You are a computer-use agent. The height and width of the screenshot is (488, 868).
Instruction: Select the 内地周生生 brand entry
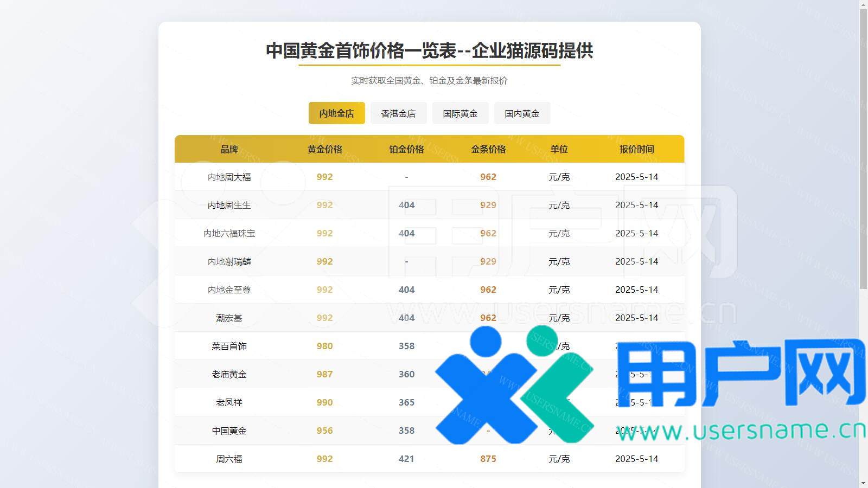(x=229, y=205)
